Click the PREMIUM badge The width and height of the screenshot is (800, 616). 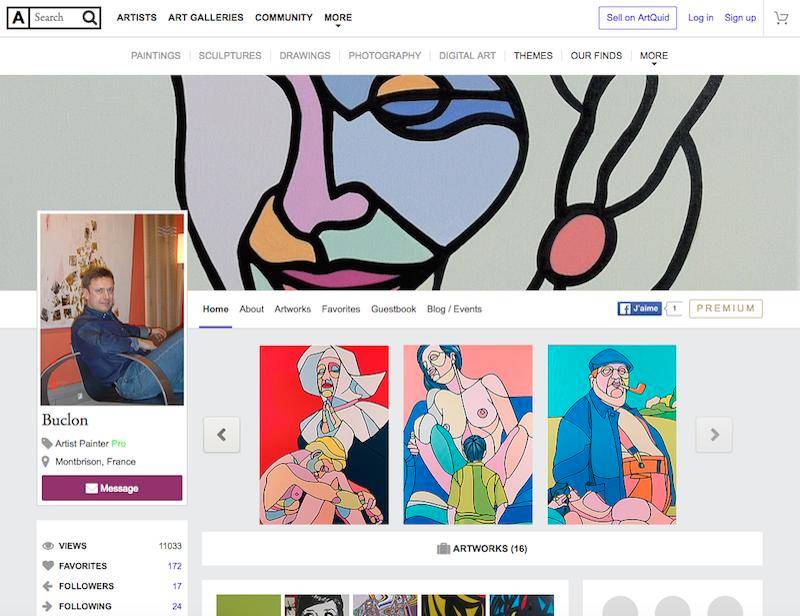726,309
